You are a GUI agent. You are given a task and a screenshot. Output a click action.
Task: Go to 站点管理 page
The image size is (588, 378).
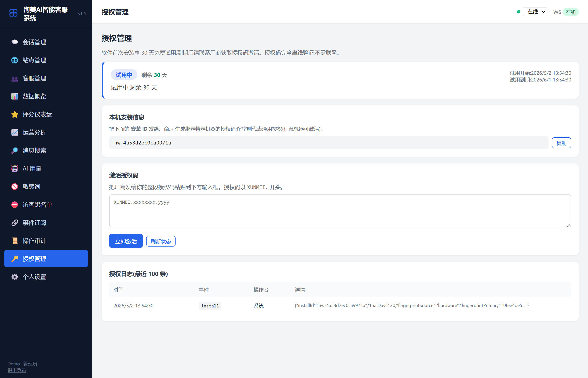coord(46,60)
